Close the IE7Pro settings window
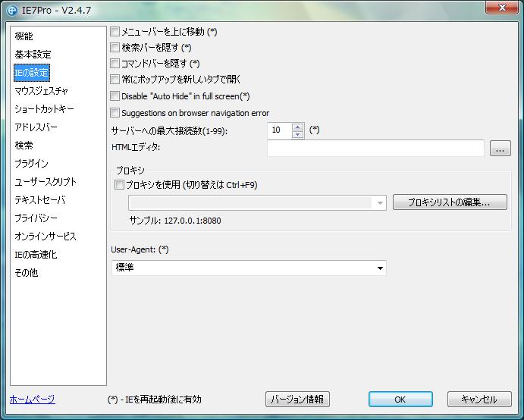Image resolution: width=524 pixels, height=420 pixels. click(501, 8)
